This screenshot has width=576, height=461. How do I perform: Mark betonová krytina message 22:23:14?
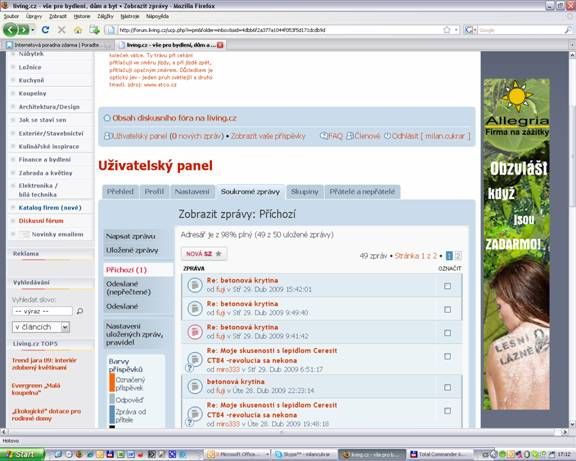pos(447,387)
